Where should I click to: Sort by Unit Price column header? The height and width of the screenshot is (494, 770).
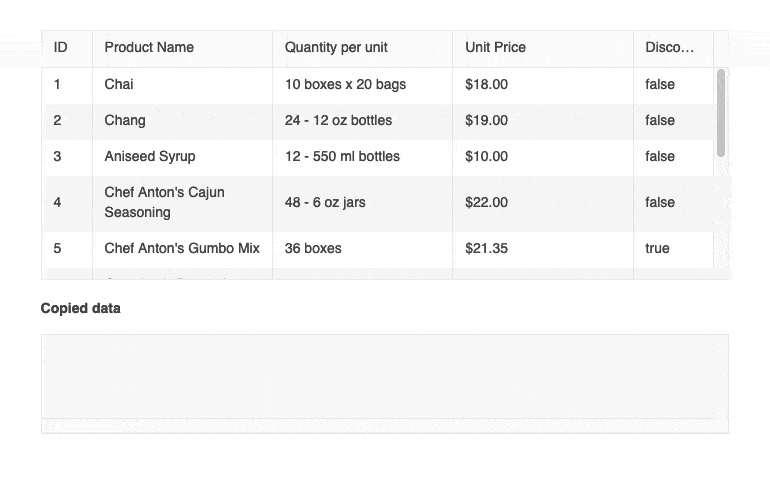click(x=495, y=47)
